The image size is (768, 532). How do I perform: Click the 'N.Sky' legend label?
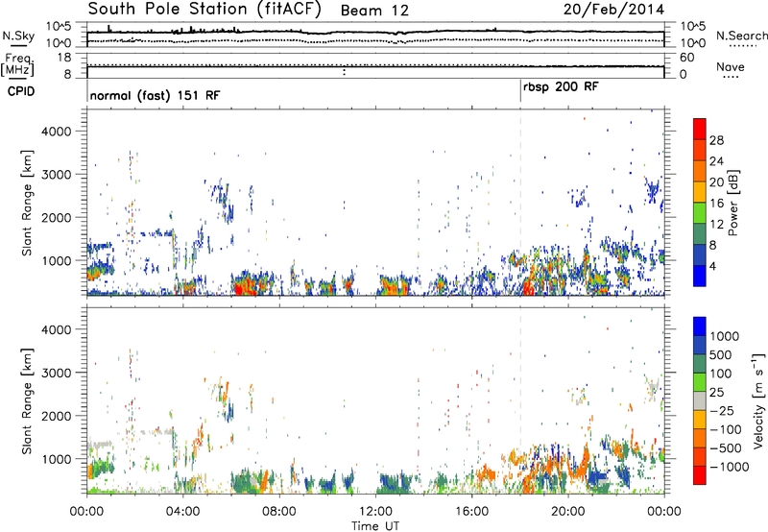[18, 36]
